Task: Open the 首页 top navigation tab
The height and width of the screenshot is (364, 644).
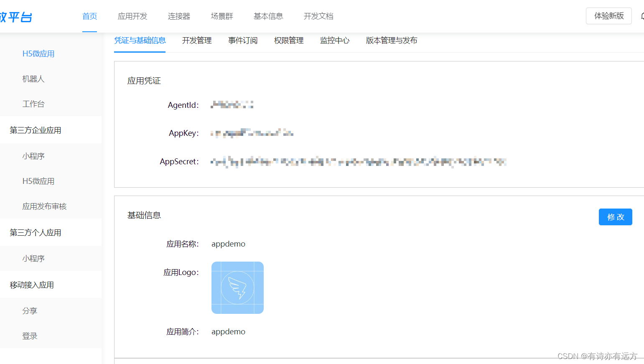Action: click(x=89, y=16)
